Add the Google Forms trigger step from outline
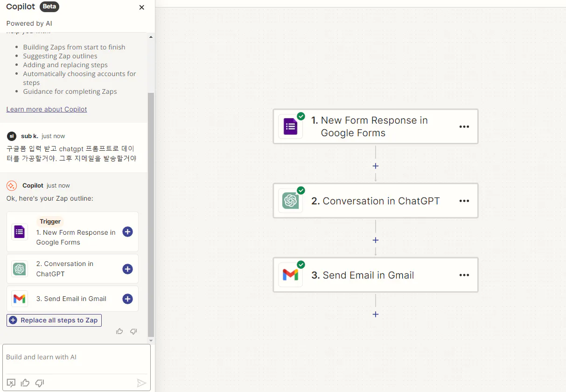This screenshot has height=392, width=566. click(x=127, y=232)
